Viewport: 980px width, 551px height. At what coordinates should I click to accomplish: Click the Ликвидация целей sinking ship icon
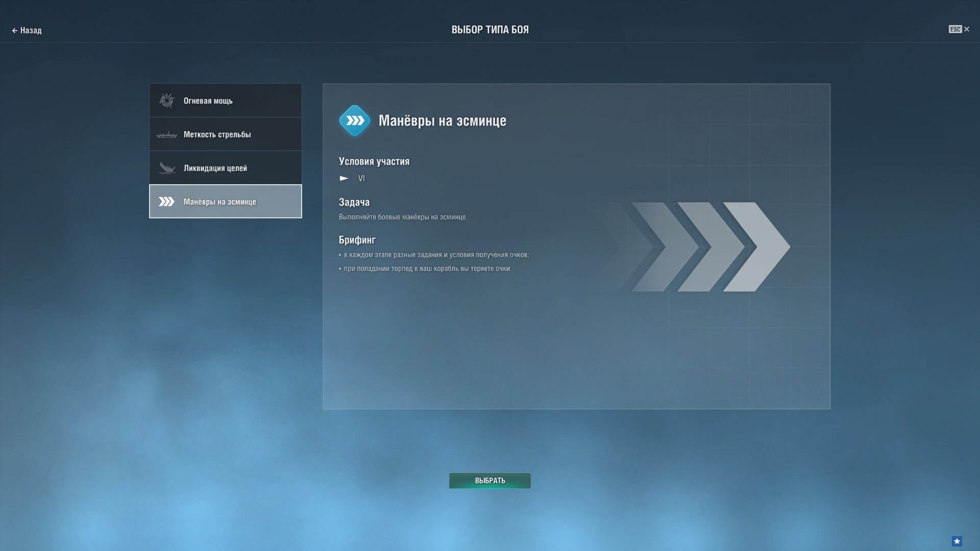(167, 168)
